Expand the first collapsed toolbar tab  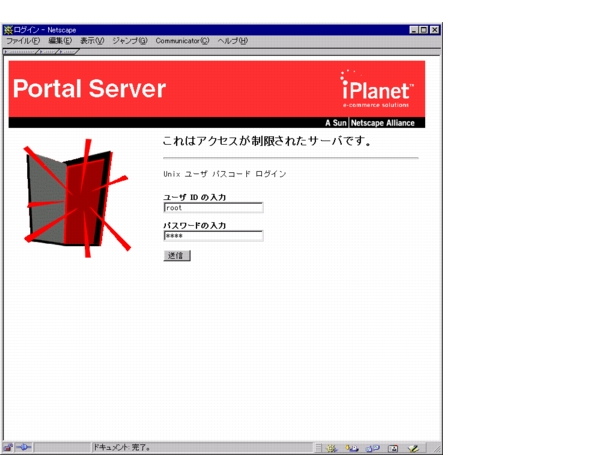coord(21,51)
